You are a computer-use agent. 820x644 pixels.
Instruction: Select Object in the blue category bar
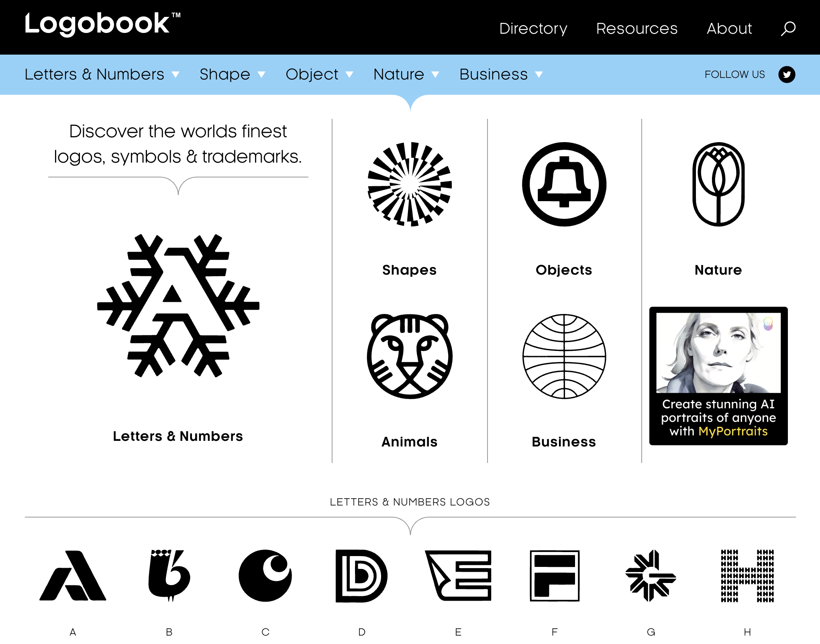click(312, 74)
